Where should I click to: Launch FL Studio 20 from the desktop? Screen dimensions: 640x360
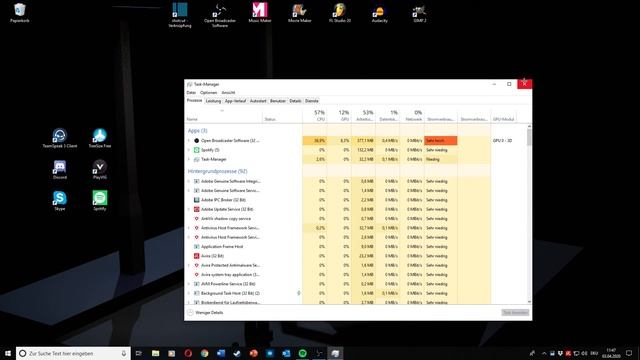(340, 12)
